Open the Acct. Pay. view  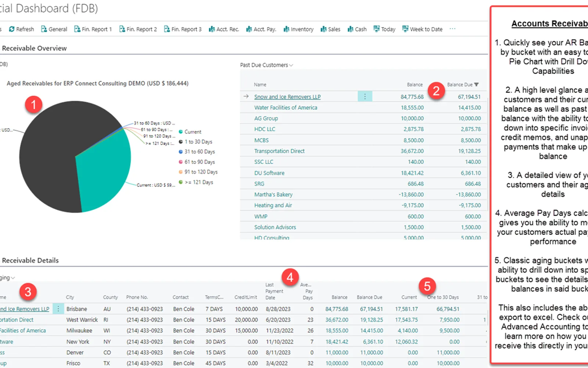pos(261,29)
